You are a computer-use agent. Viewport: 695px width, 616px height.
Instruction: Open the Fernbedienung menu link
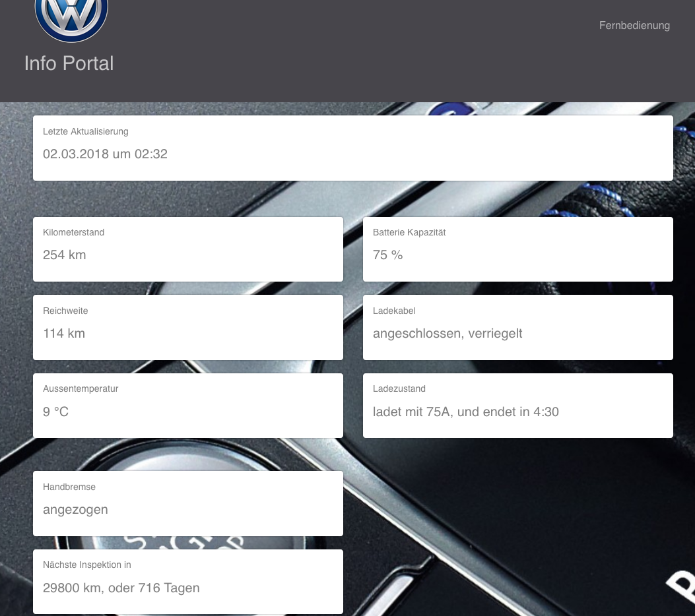(x=634, y=25)
